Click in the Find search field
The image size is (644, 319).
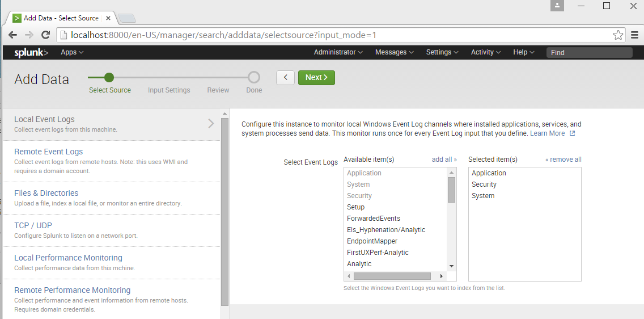589,52
